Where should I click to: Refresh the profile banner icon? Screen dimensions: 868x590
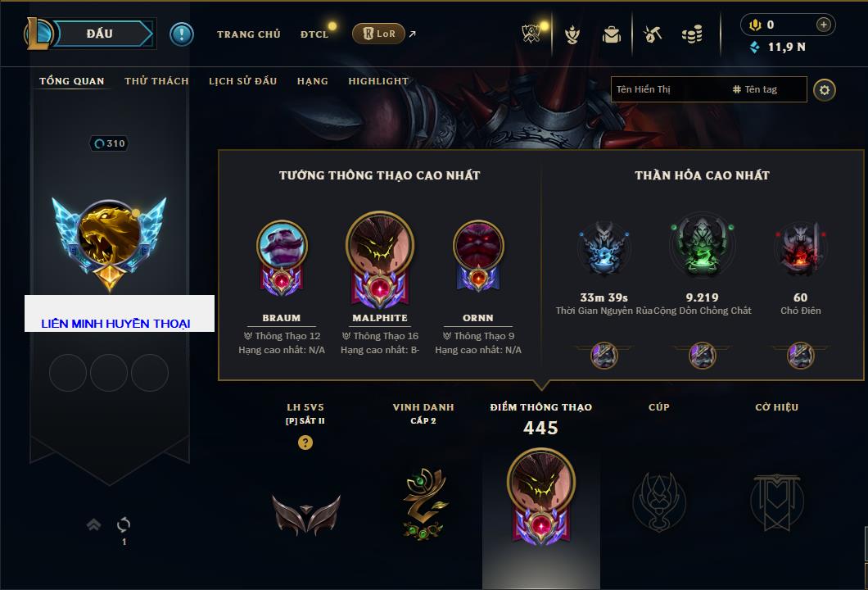124,524
